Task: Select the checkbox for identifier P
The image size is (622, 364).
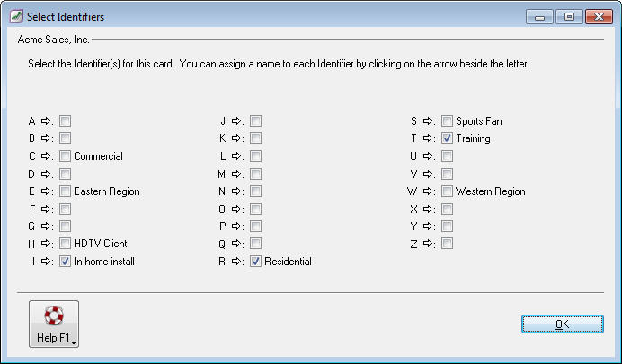Action: coord(256,226)
